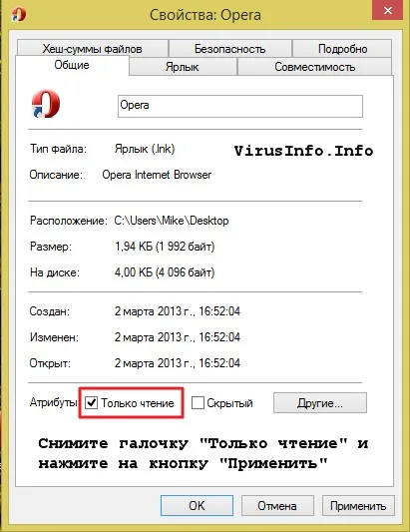
Task: Go to the 'Подробно' tab
Action: [x=342, y=49]
